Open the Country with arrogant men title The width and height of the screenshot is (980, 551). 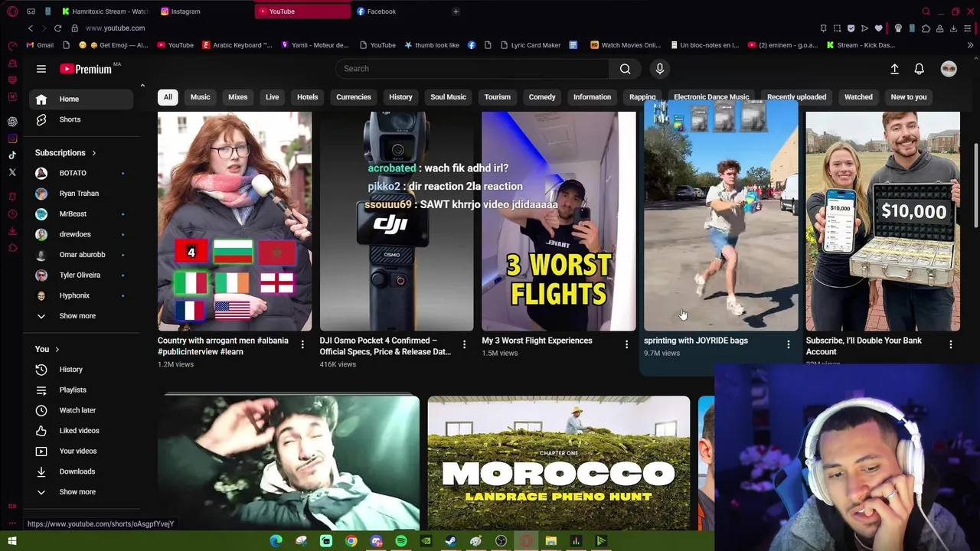pyautogui.click(x=223, y=346)
